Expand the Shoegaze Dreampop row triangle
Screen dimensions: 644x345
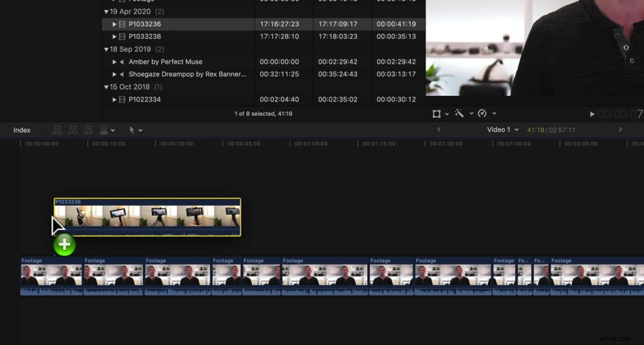point(115,74)
